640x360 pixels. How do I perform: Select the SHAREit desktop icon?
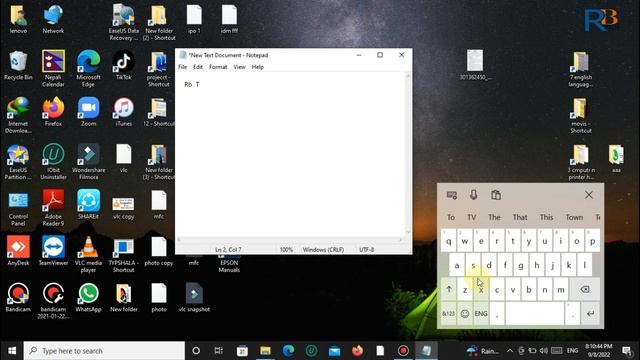[x=88, y=204]
